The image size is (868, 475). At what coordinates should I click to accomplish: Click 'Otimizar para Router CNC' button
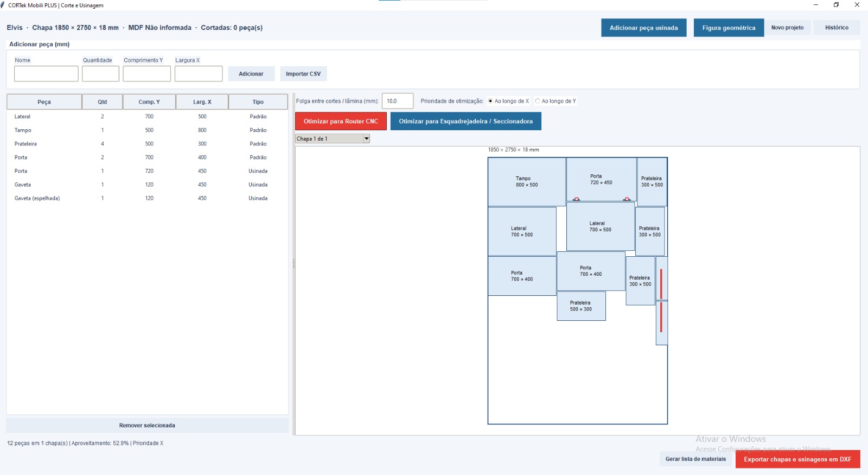pos(341,121)
